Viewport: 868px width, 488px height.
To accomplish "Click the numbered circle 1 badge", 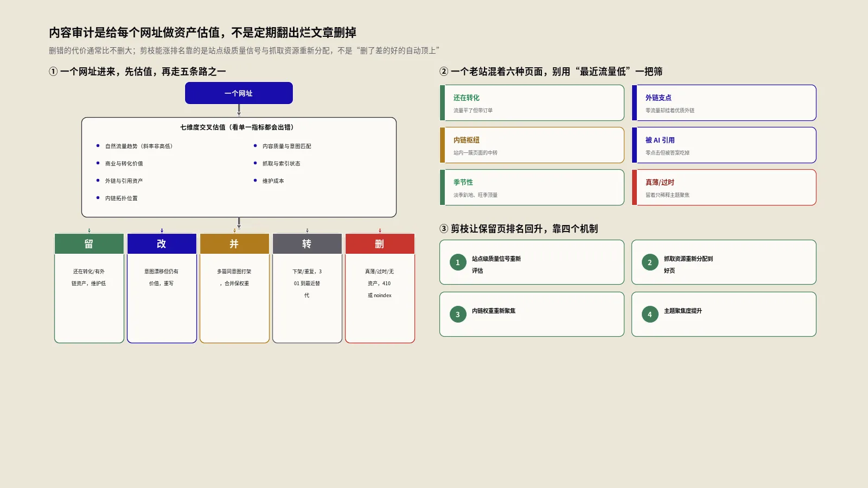I will 458,262.
